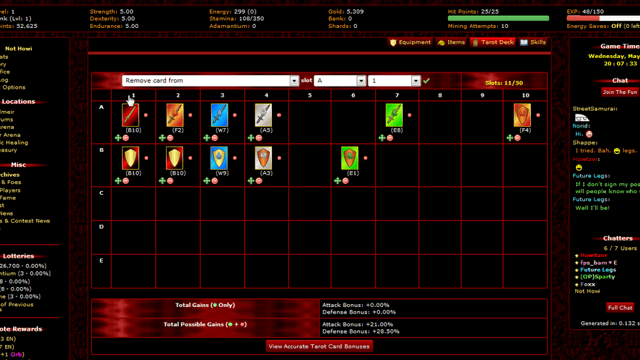Click green plus under the E1 card
This screenshot has width=640, height=360.
[337, 181]
